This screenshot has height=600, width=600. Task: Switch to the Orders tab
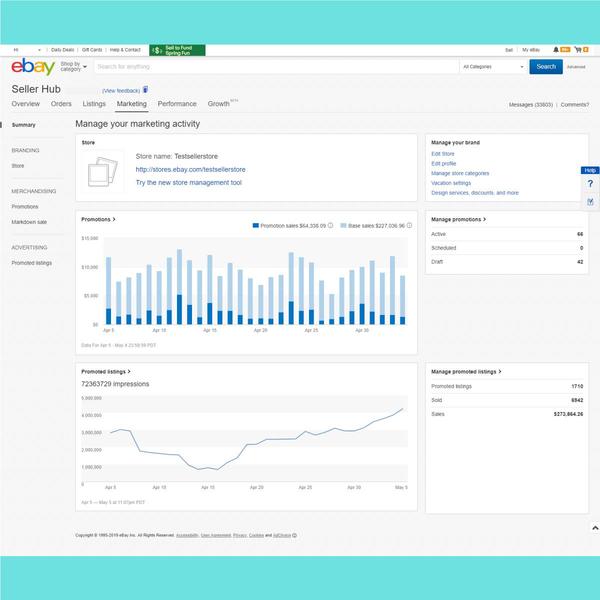(61, 104)
